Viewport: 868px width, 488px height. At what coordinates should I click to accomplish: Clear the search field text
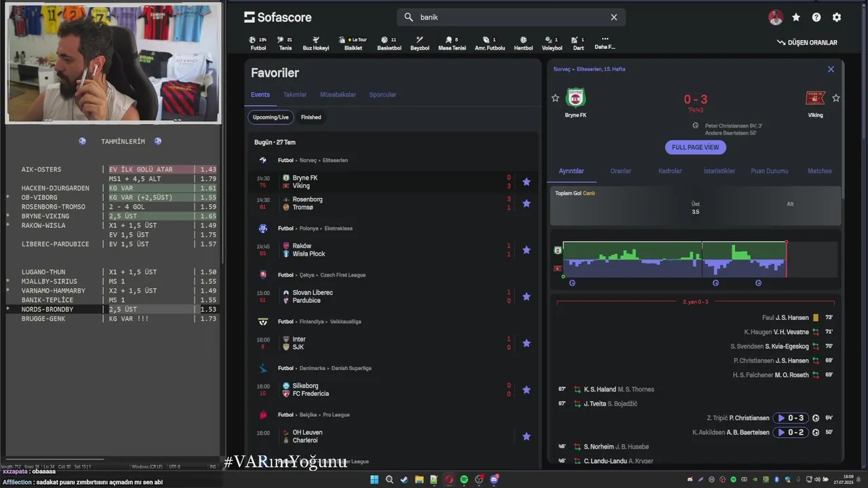point(614,18)
